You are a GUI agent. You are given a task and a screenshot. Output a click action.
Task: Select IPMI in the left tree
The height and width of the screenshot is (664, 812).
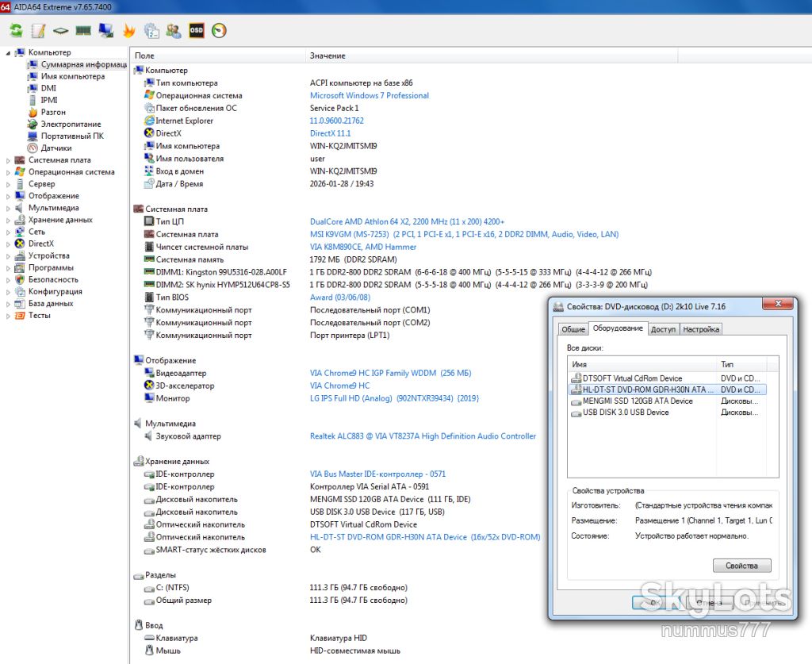click(49, 100)
